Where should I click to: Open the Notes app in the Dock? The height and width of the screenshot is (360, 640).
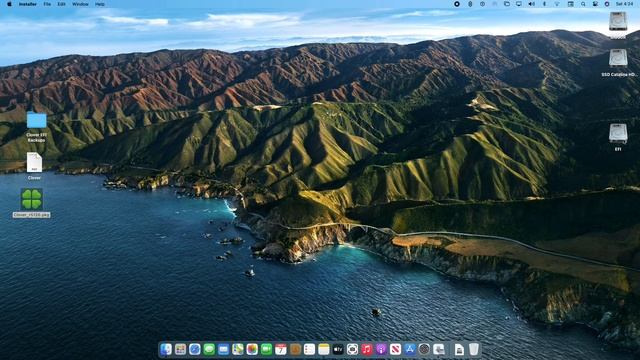[324, 349]
